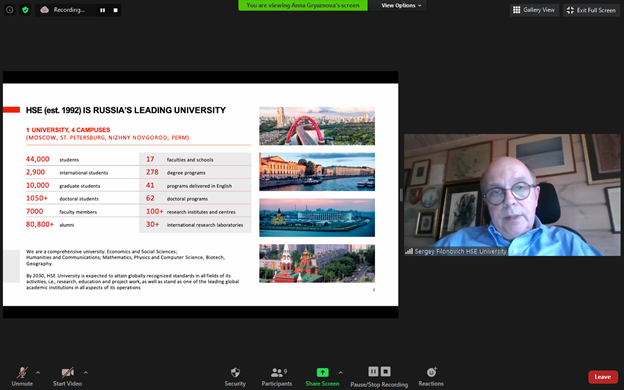This screenshot has height=390, width=624.
Task: Leave the meeting
Action: 603,377
